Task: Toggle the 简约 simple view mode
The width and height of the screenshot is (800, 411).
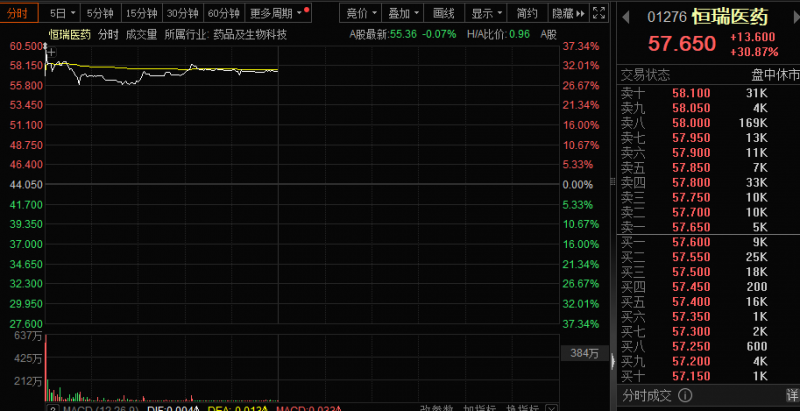Action: click(x=527, y=13)
